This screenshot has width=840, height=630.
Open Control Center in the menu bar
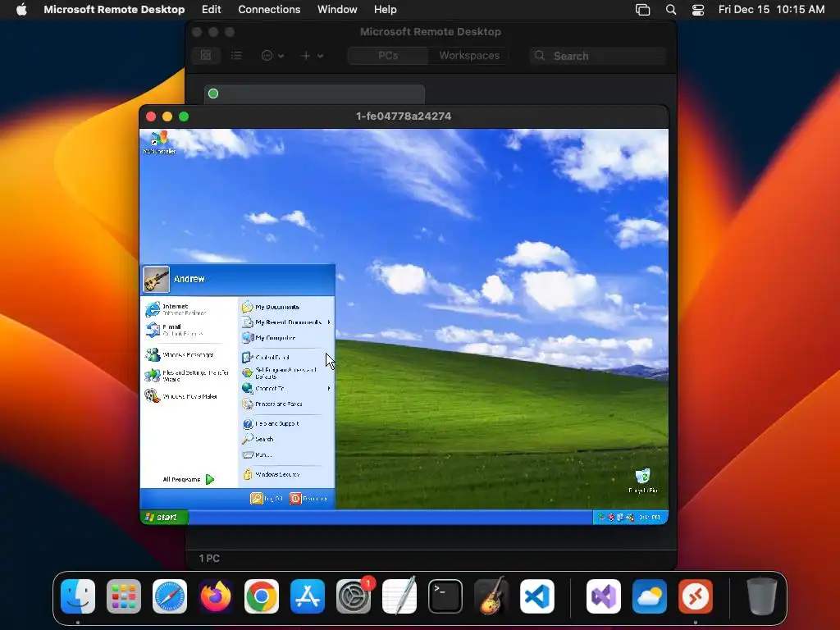coord(698,10)
